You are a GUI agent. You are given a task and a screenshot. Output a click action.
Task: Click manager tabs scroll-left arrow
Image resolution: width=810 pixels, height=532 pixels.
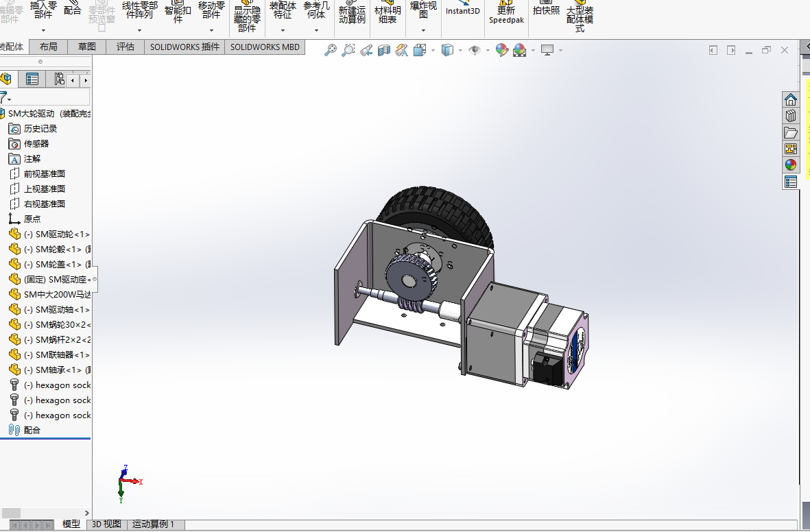(x=73, y=80)
